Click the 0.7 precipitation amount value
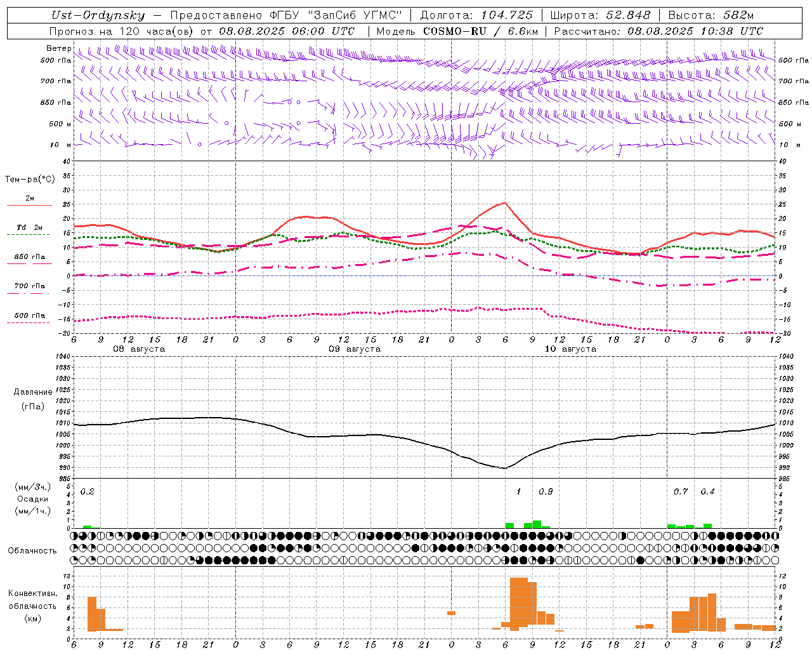 [681, 492]
